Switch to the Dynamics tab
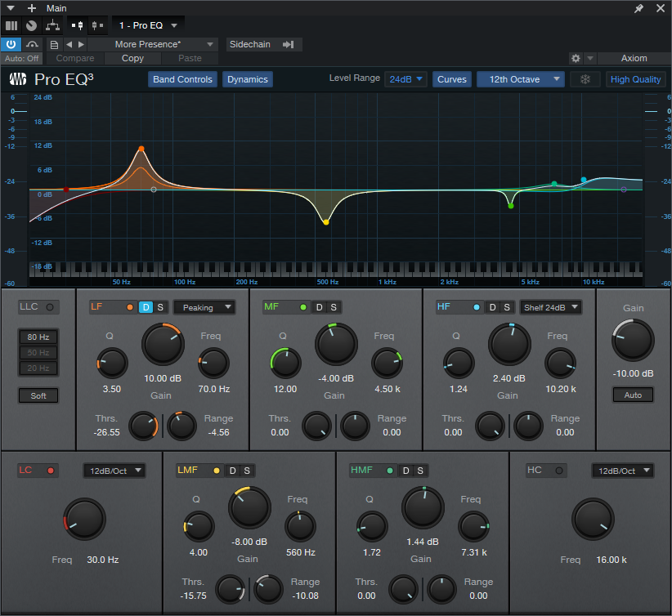The width and height of the screenshot is (672, 616). (x=247, y=79)
